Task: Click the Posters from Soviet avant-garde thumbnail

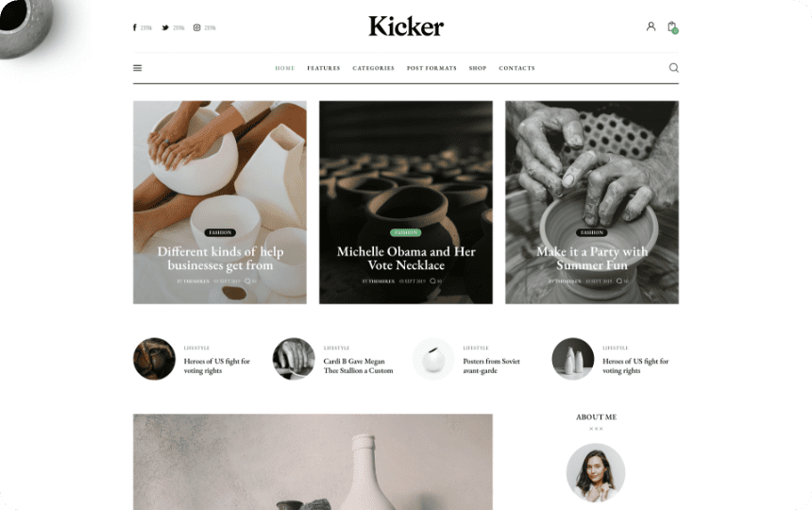Action: pyautogui.click(x=433, y=359)
